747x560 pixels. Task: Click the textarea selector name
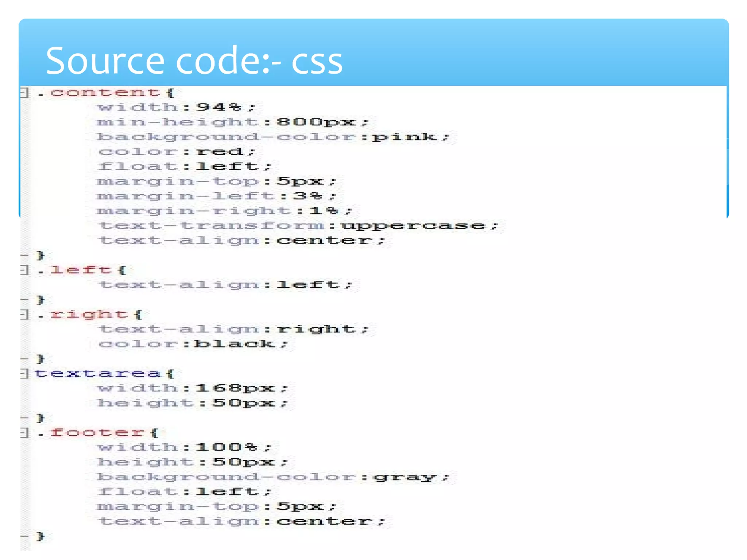pyautogui.click(x=97, y=374)
